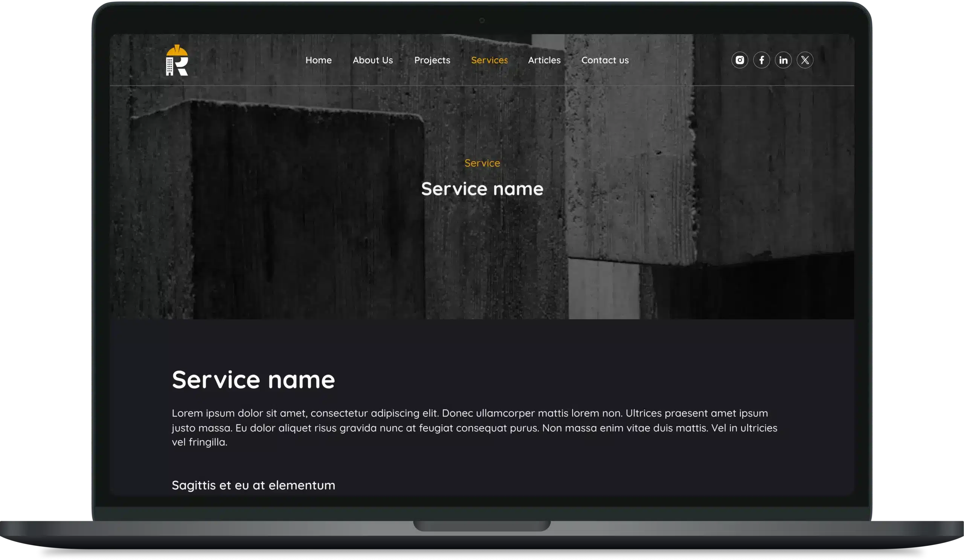Go to the Home nav item
Image resolution: width=964 pixels, height=560 pixels.
pos(318,60)
